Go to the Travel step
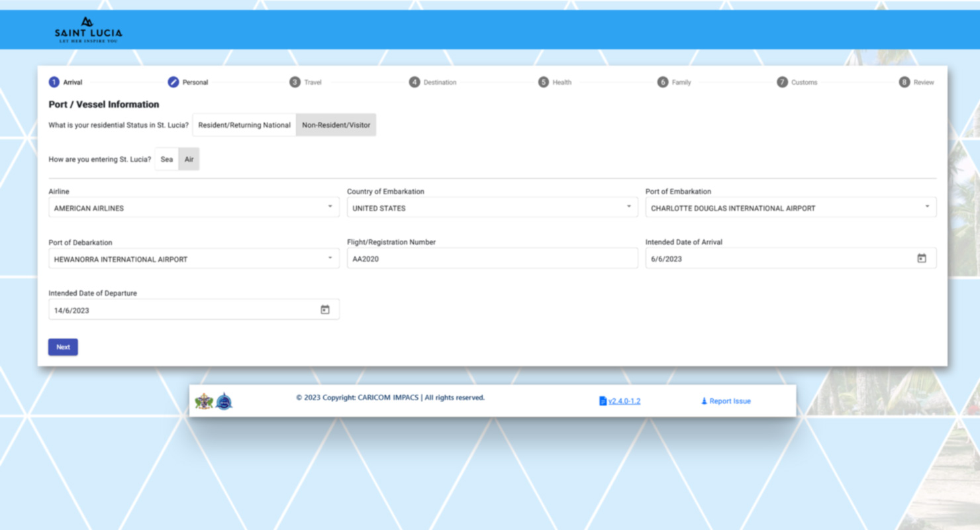The image size is (980, 530). point(305,82)
